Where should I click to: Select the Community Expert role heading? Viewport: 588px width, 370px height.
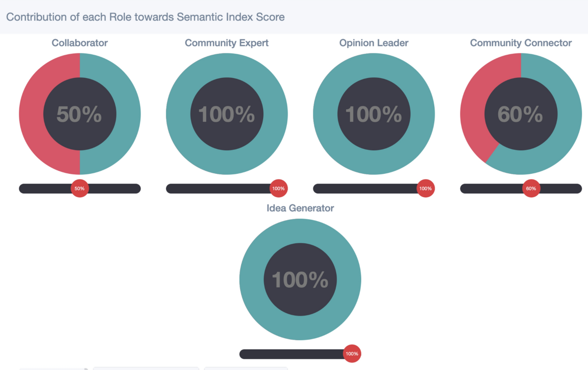click(226, 43)
